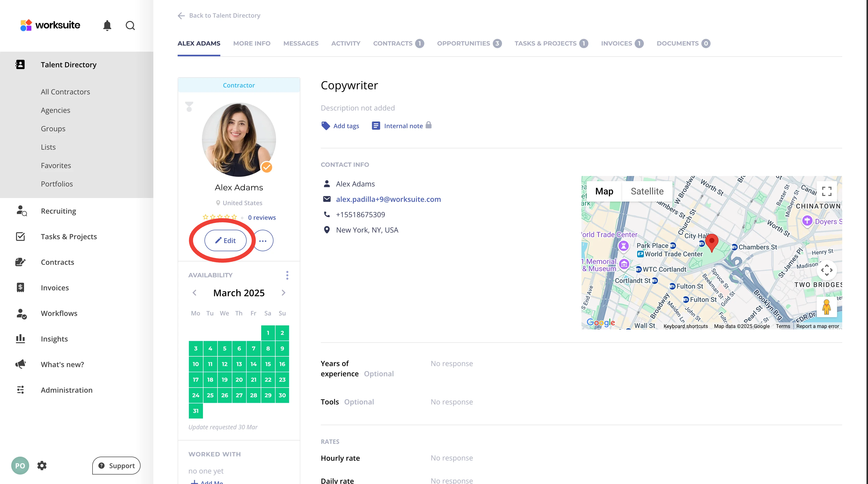Open the settings gear icon
868x484 pixels.
coord(42,465)
